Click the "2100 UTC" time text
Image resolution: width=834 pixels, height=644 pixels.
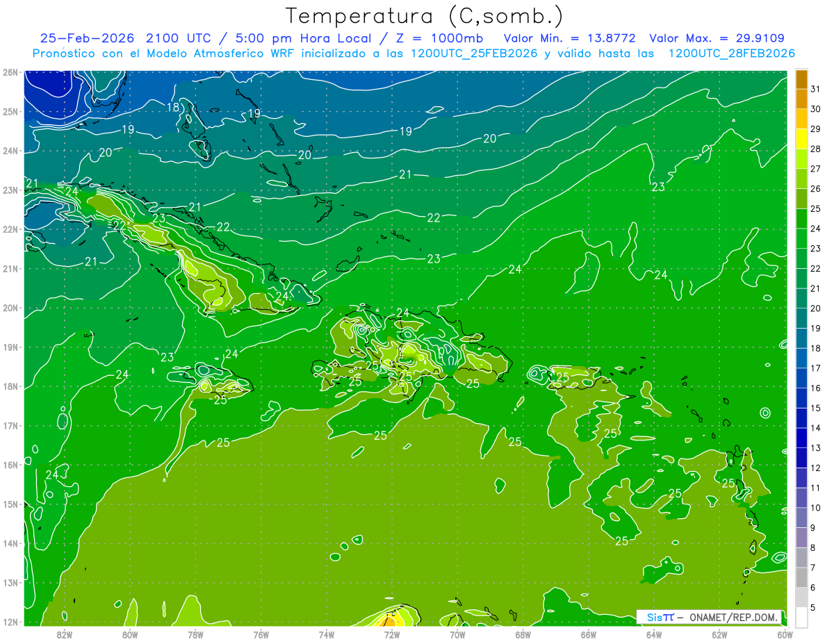(180, 38)
